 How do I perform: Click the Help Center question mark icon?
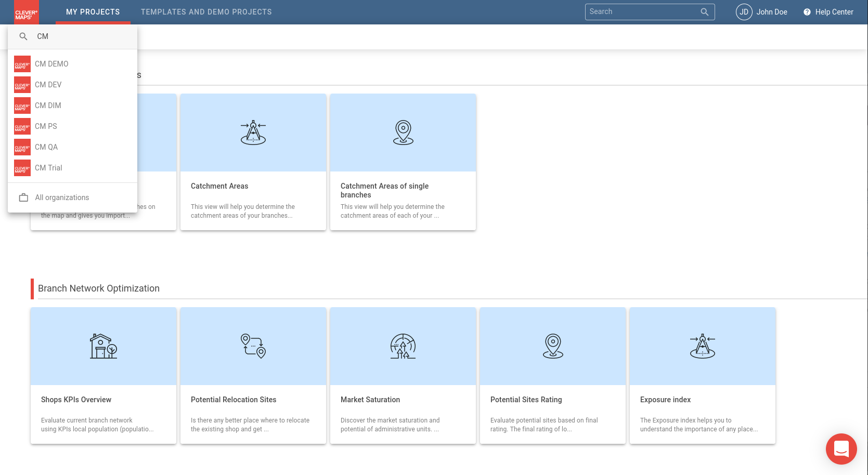click(807, 12)
